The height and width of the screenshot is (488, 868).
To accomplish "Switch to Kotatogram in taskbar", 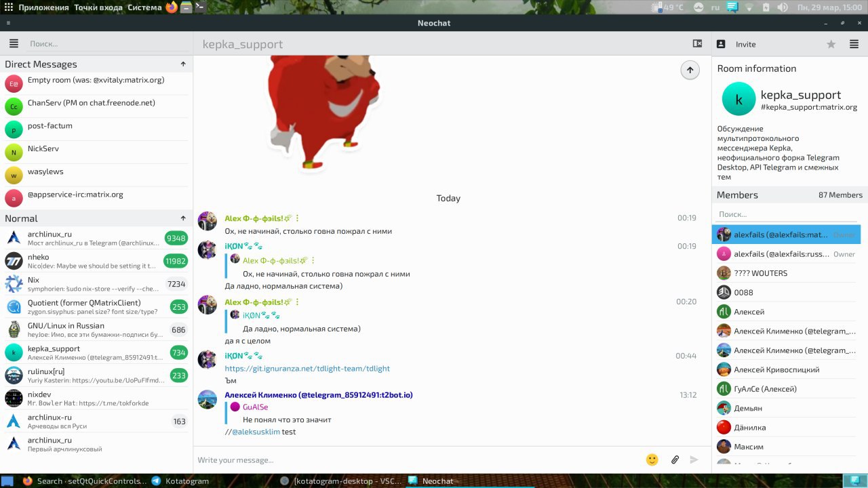I will pyautogui.click(x=180, y=481).
